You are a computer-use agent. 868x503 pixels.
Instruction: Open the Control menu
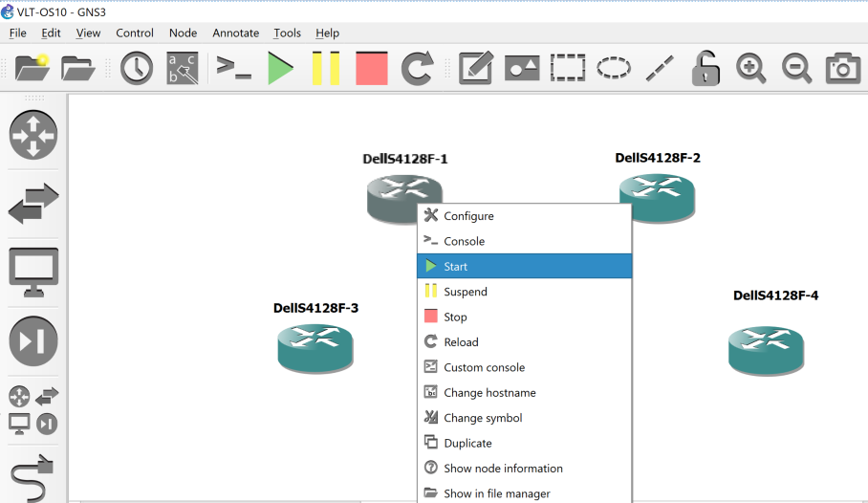(x=135, y=33)
